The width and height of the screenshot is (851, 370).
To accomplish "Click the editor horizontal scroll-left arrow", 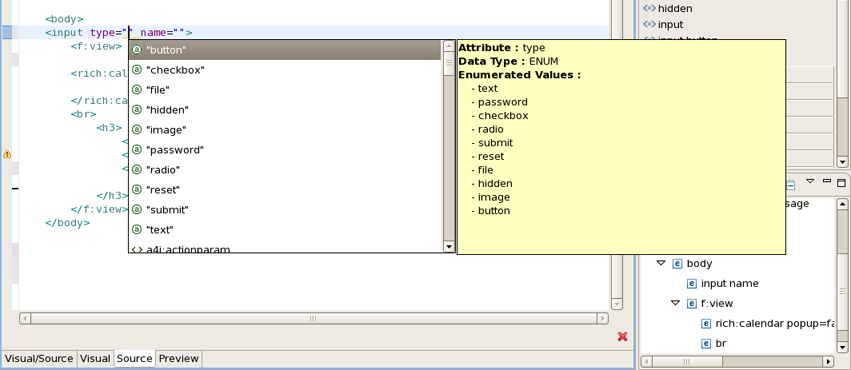I will click(25, 318).
